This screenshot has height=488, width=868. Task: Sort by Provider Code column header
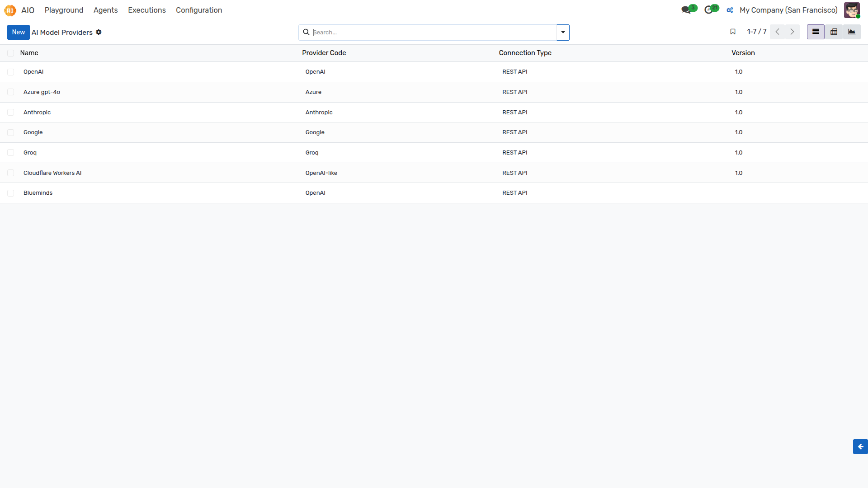click(x=324, y=53)
